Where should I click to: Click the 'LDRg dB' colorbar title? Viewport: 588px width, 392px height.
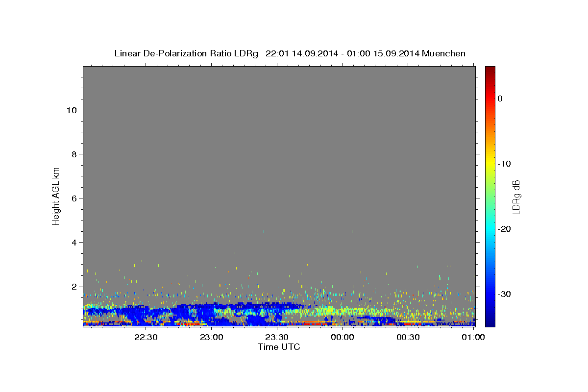point(516,197)
